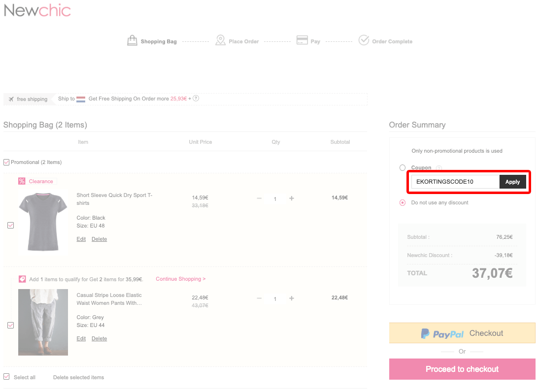This screenshot has height=392, width=538.
Task: Click the coupon code input field
Action: pos(455,182)
